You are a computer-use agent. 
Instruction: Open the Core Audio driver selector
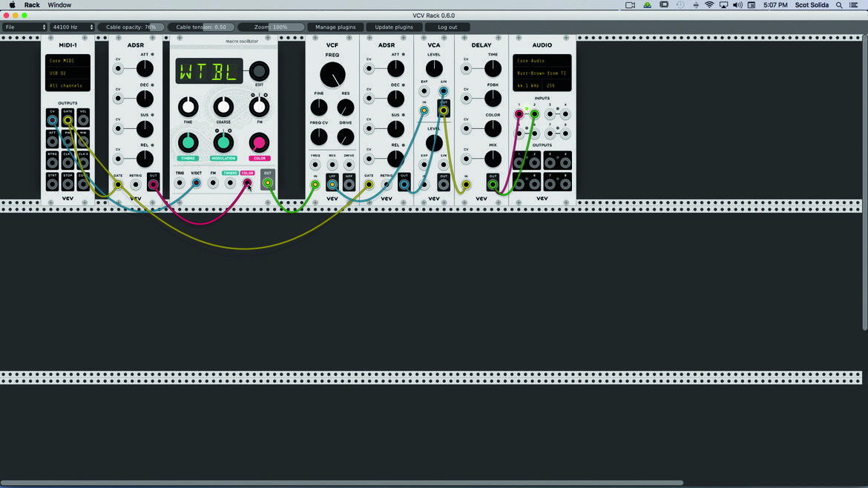542,61
